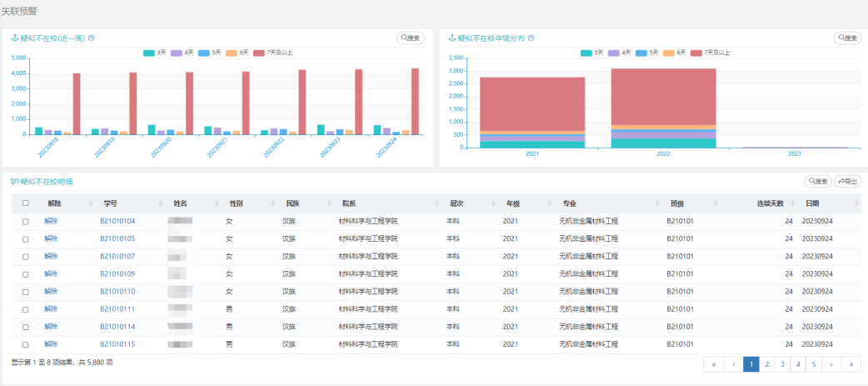Click the sort icon on 姓名 column

[x=215, y=203]
